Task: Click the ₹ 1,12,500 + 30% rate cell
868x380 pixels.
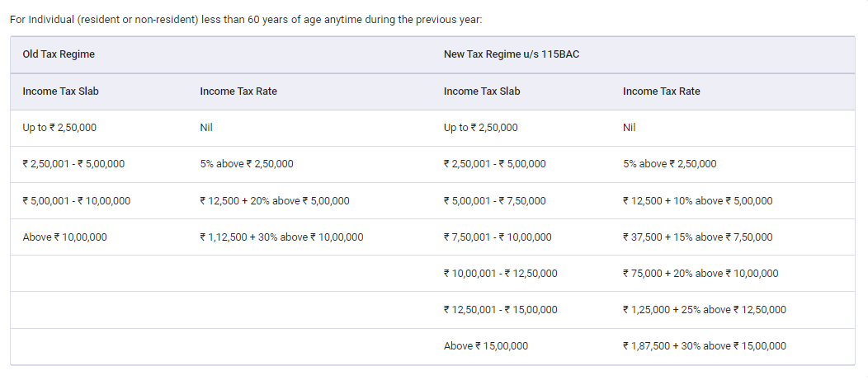Action: click(281, 237)
